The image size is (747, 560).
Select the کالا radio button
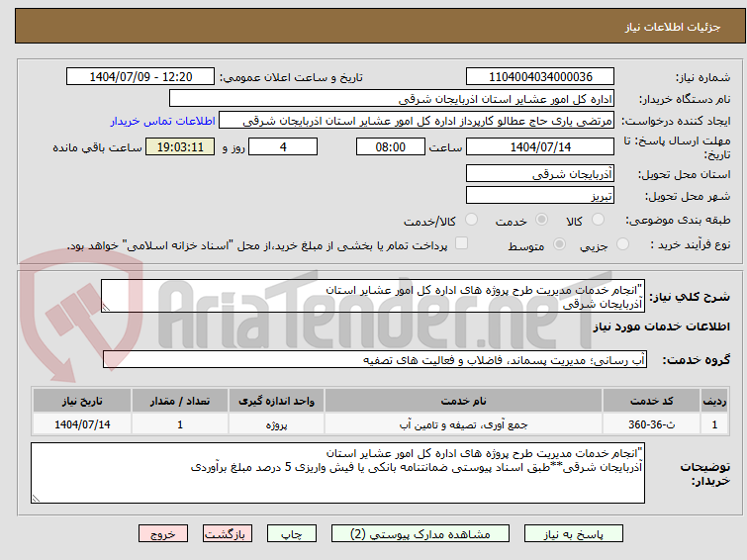[598, 220]
